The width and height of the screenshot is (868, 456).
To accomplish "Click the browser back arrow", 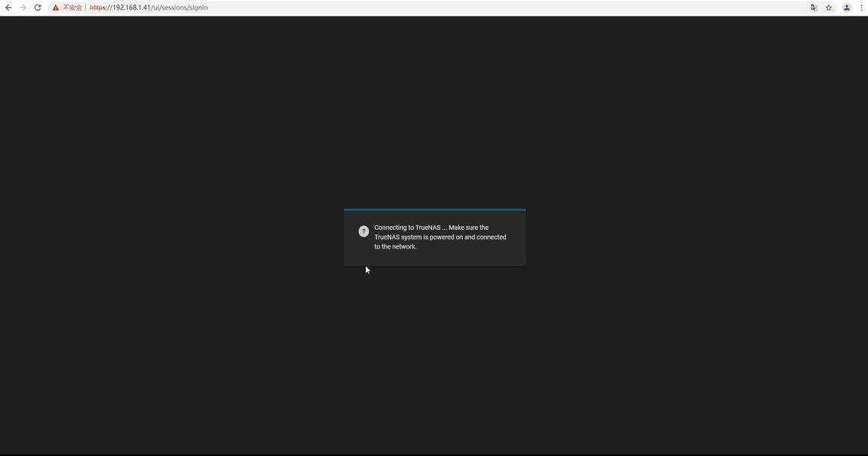I will [8, 7].
